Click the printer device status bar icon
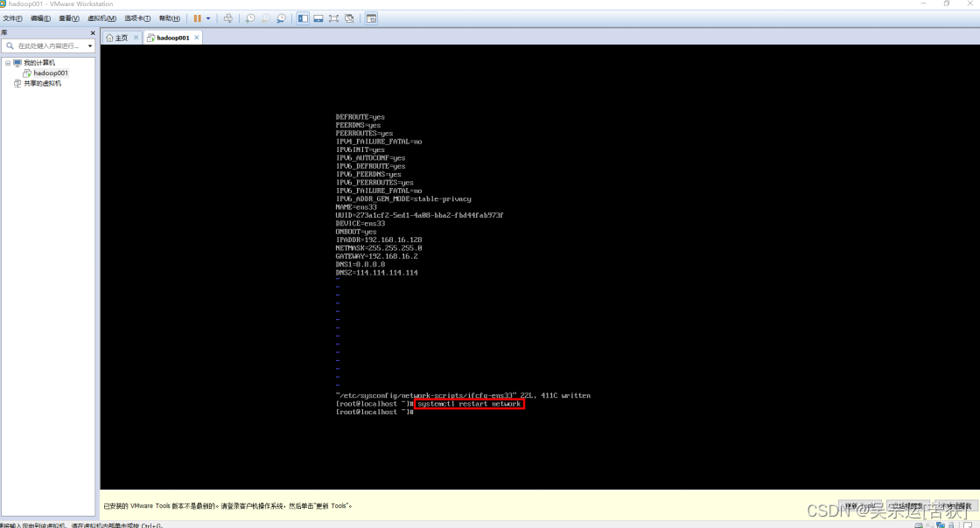 click(950, 525)
